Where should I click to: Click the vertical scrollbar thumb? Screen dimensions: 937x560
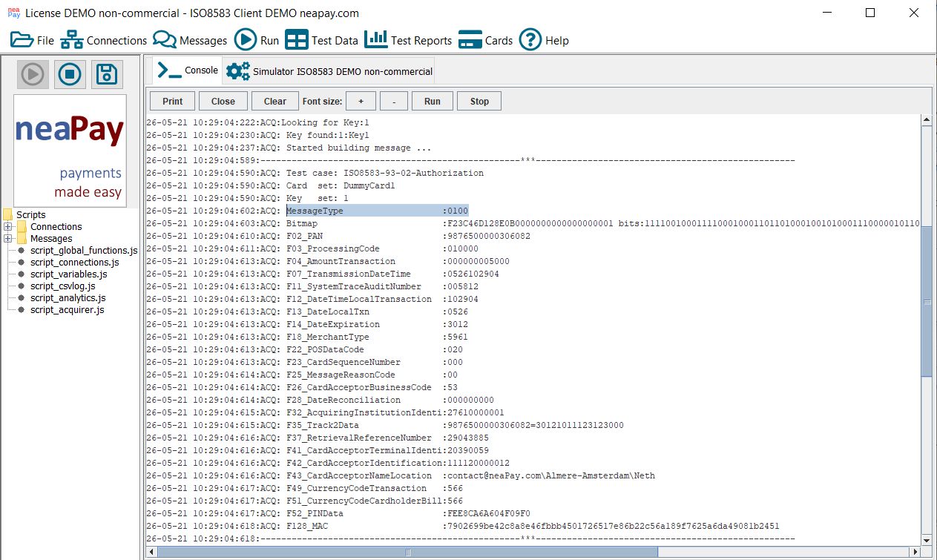click(927, 300)
